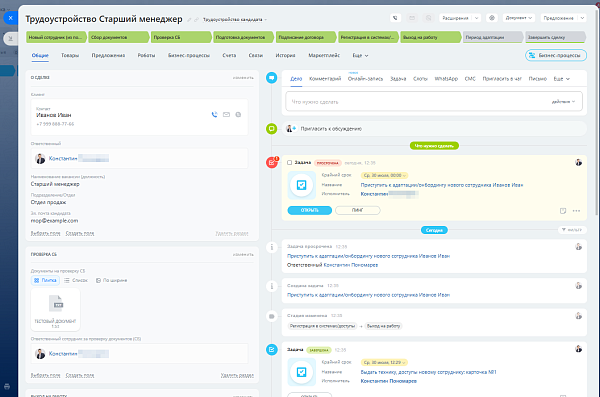Click the blue completed task timeline icon

click(272, 350)
